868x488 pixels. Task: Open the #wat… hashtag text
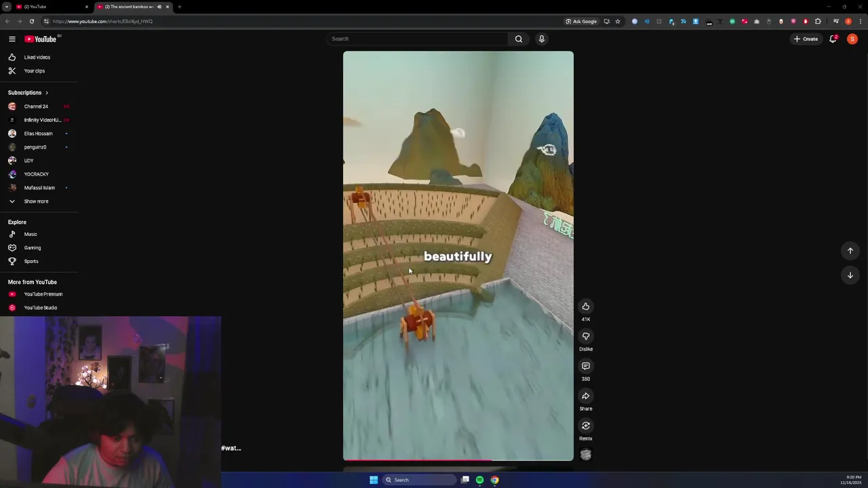click(231, 448)
